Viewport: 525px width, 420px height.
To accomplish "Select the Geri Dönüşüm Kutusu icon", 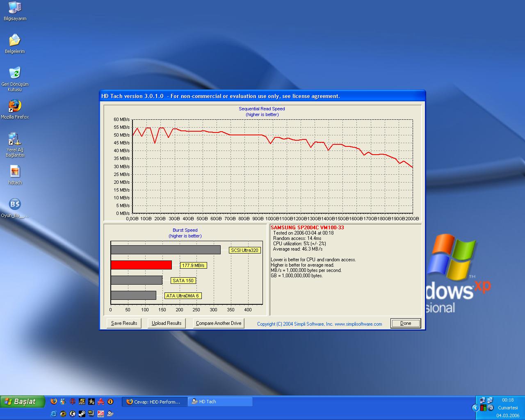I will 15,79.
